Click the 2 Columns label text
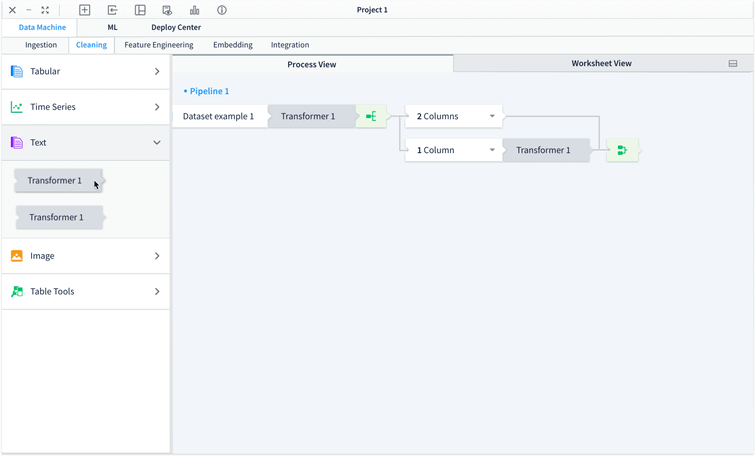755x456 pixels. (438, 116)
